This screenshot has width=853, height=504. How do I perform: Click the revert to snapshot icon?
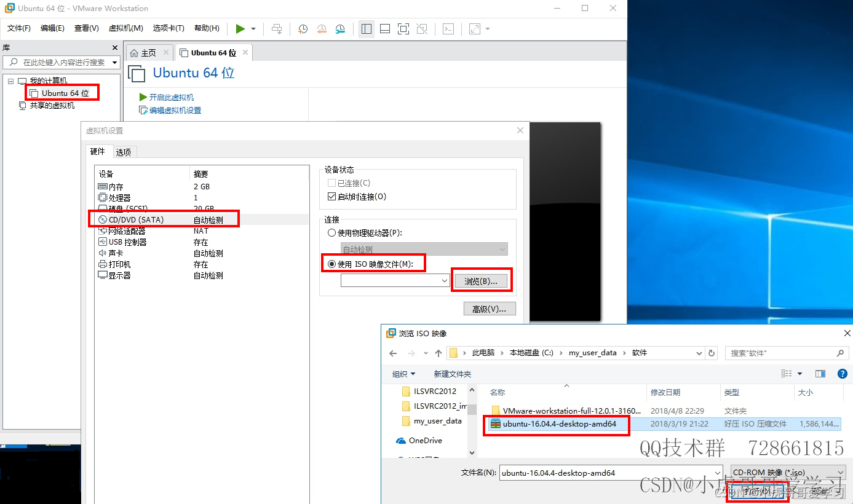point(322,28)
